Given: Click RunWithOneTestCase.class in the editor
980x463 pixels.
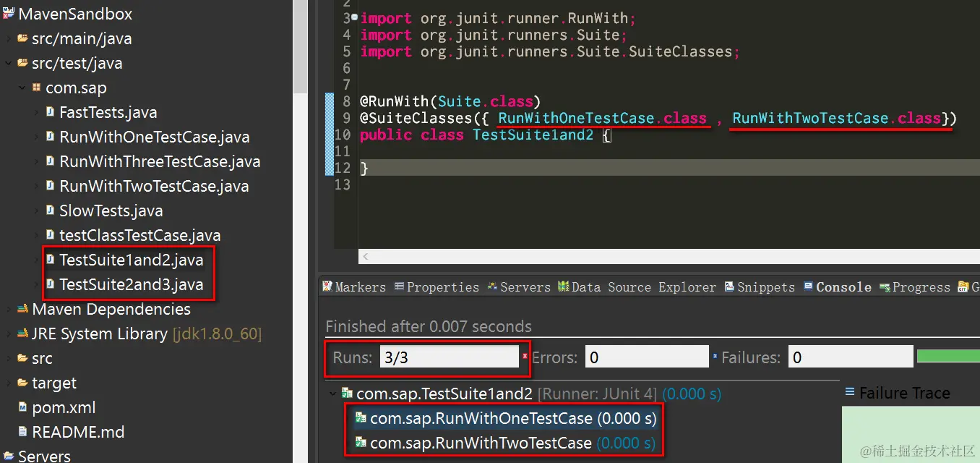Looking at the screenshot, I should [602, 118].
